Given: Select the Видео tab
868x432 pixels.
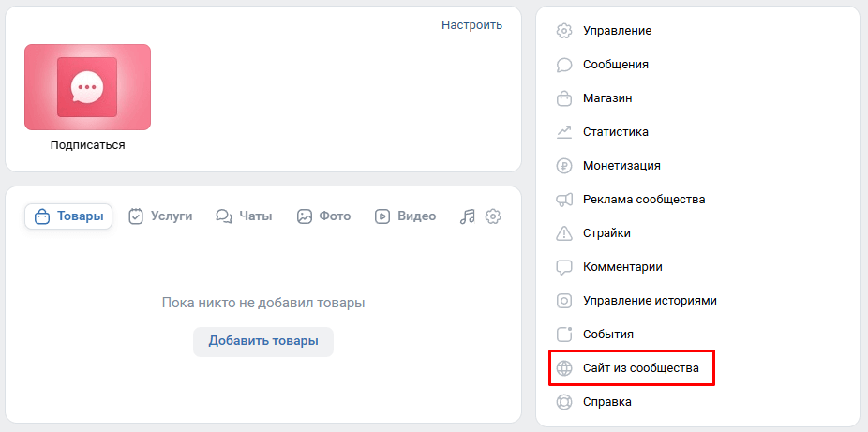Looking at the screenshot, I should tap(405, 216).
